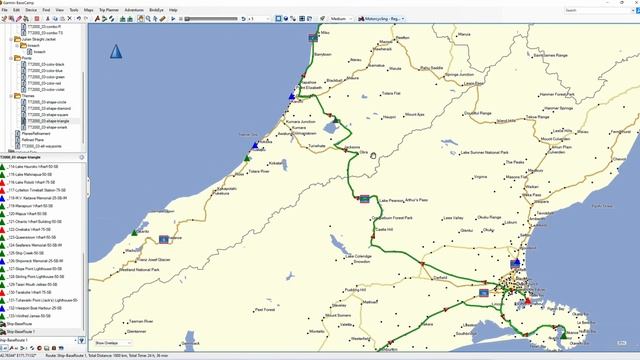Viewport: 640px width, 360px height.
Task: Select TT2000_23-shape-triangle list in tree
Action: (x=48, y=121)
